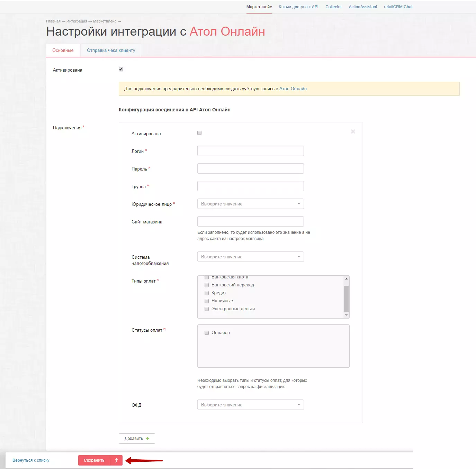Enable the connection Активирована checkbox
476x469 pixels.
[x=199, y=133]
